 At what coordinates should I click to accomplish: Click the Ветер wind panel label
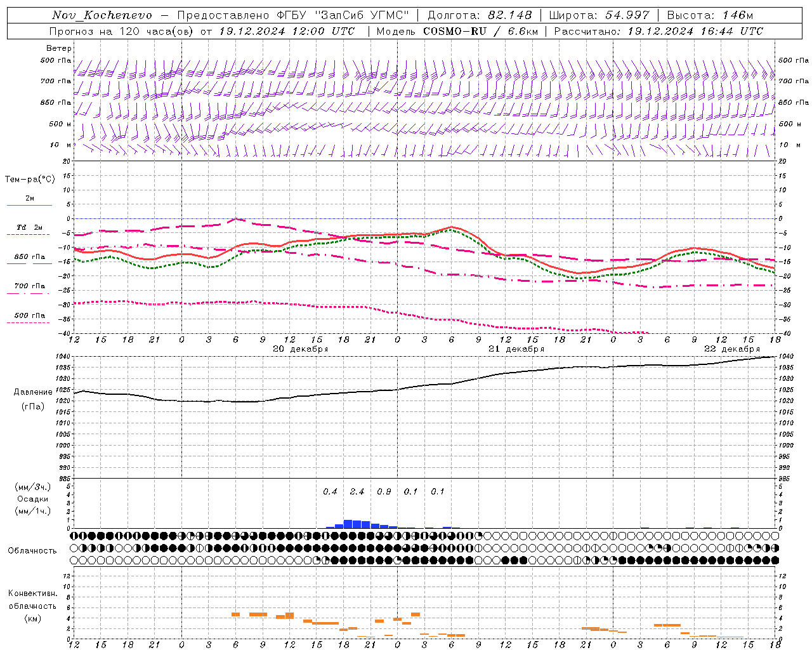(59, 48)
